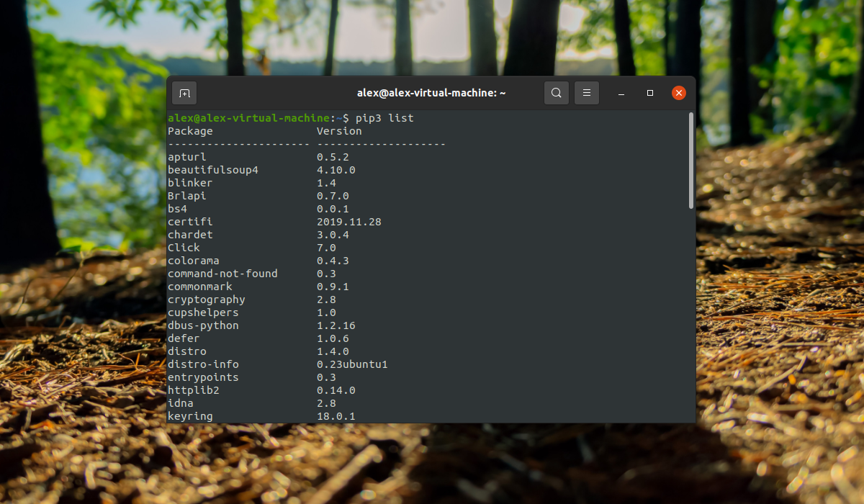Click version 0.0.1 of bs4
The height and width of the screenshot is (504, 864).
pos(333,209)
